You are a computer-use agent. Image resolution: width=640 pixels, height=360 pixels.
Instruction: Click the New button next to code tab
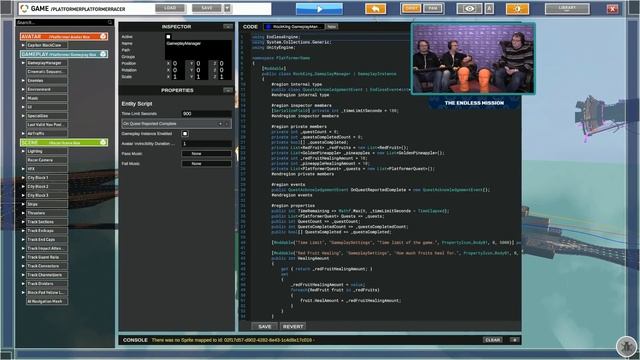click(332, 27)
